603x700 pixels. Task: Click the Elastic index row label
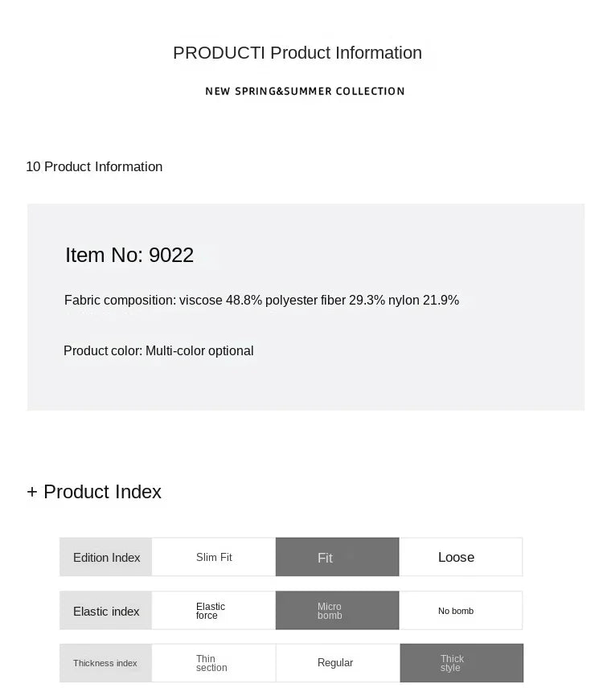click(x=106, y=611)
